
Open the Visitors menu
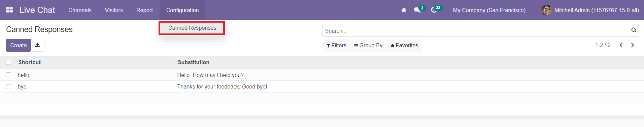pyautogui.click(x=114, y=10)
